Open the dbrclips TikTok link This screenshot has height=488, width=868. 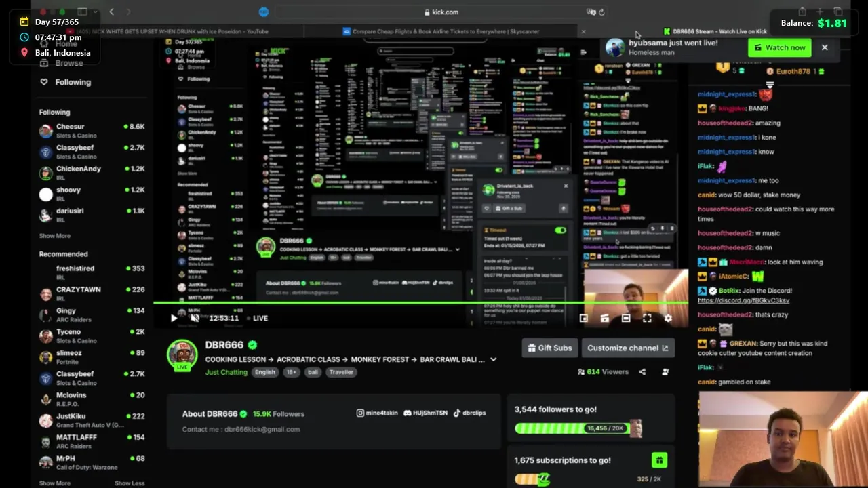click(469, 413)
